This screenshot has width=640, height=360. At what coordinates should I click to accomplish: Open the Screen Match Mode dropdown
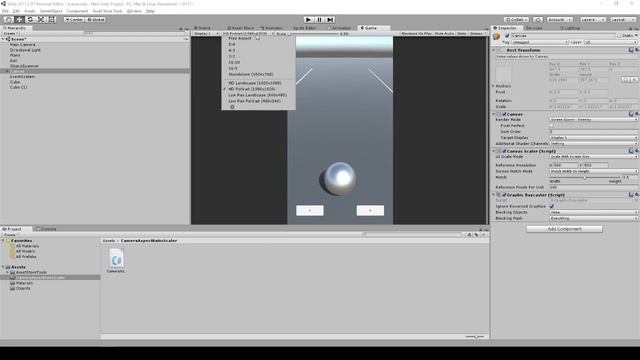tap(593, 171)
